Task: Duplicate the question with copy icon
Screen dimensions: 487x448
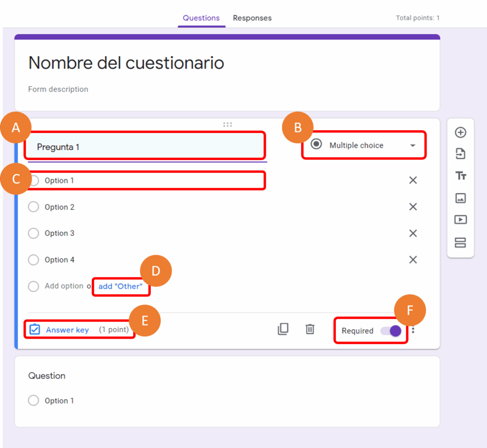Action: pyautogui.click(x=283, y=329)
